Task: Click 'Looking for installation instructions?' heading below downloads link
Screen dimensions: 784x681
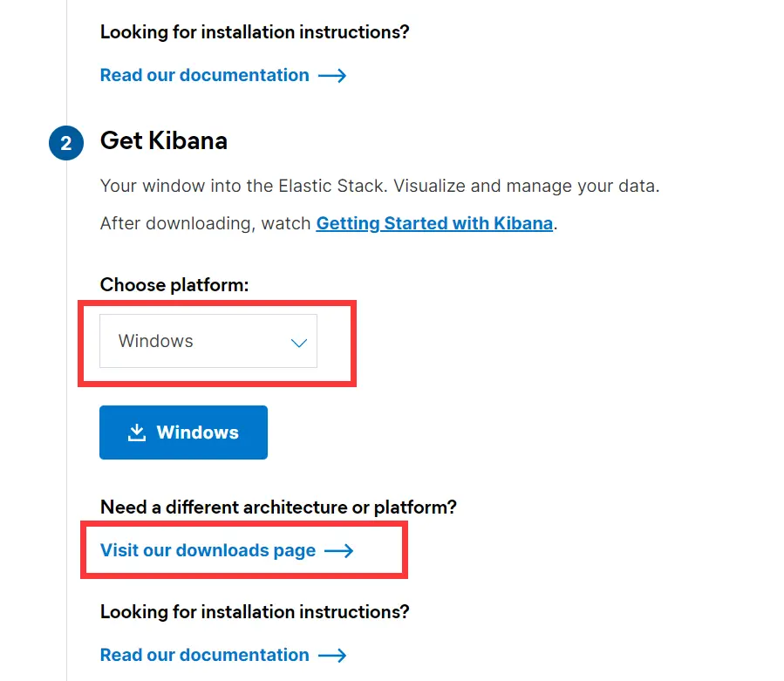Action: (255, 612)
